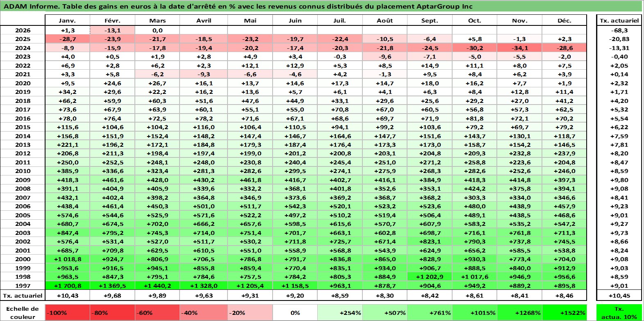Select the +237,9 cell for Déc. 2012

(x=564, y=153)
